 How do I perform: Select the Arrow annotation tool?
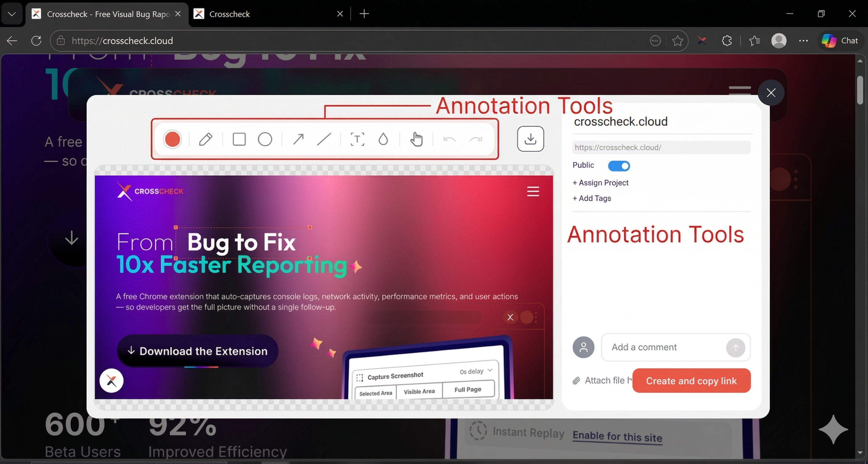(298, 139)
